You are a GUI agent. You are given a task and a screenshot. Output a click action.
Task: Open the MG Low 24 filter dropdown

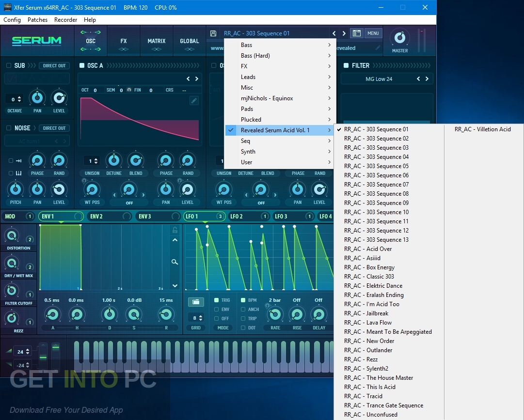379,79
